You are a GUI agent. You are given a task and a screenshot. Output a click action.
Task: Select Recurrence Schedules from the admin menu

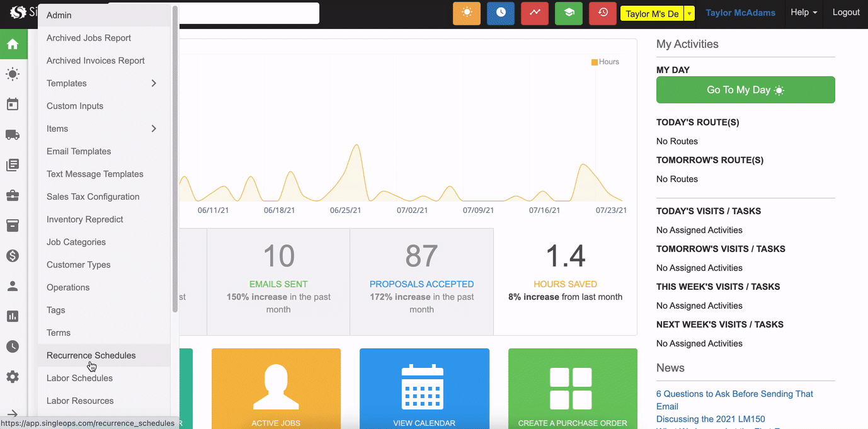[91, 355]
